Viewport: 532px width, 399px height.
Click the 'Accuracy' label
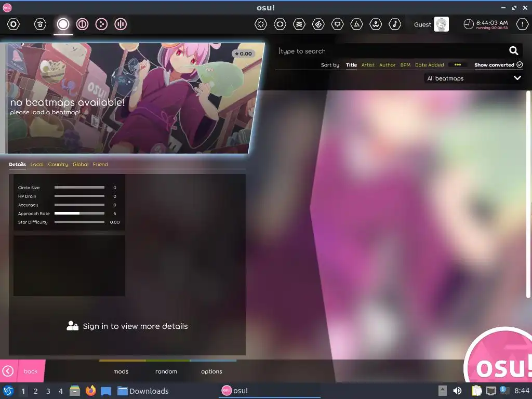pos(28,205)
